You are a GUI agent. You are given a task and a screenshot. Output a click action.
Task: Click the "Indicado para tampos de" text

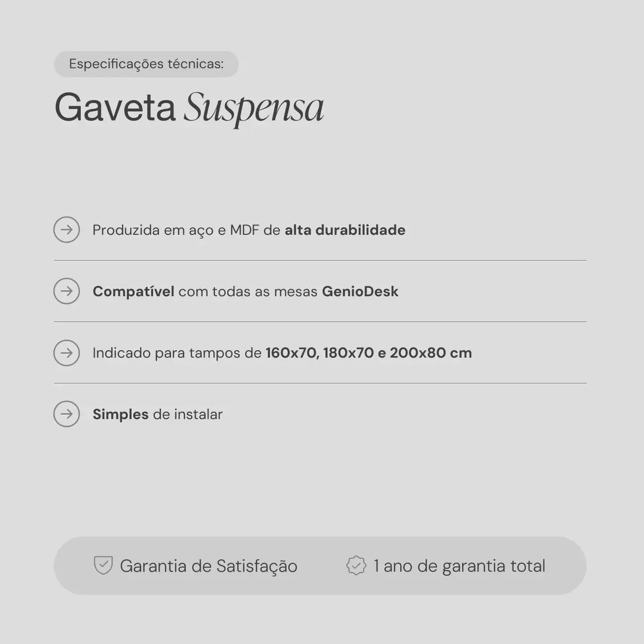pos(177,353)
